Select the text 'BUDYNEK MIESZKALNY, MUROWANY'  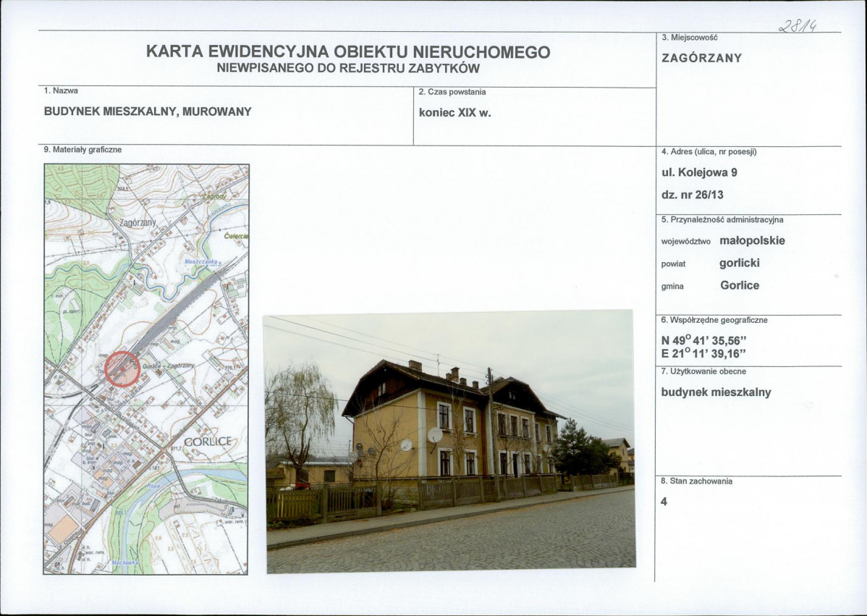[x=148, y=111]
